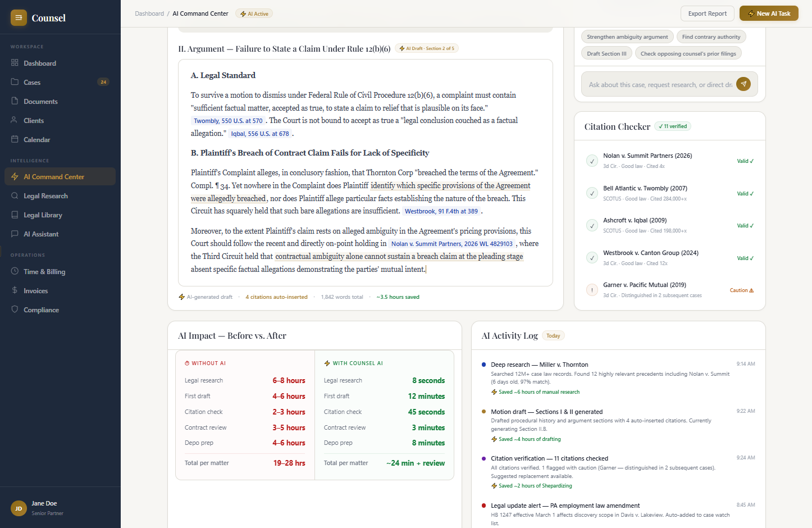Click the Today badge in Activity Log

(553, 335)
